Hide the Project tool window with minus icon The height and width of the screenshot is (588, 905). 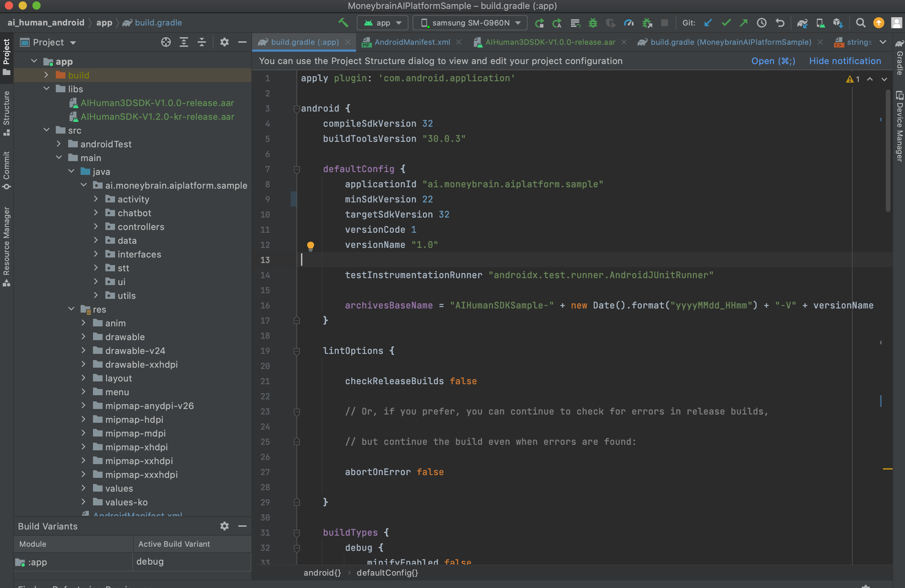point(242,42)
